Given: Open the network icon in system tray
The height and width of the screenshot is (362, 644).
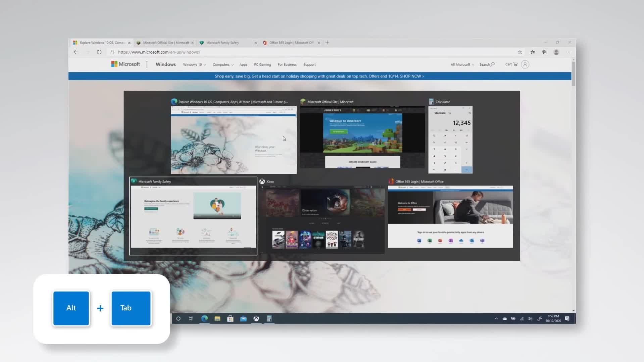Looking at the screenshot, I should point(522,318).
